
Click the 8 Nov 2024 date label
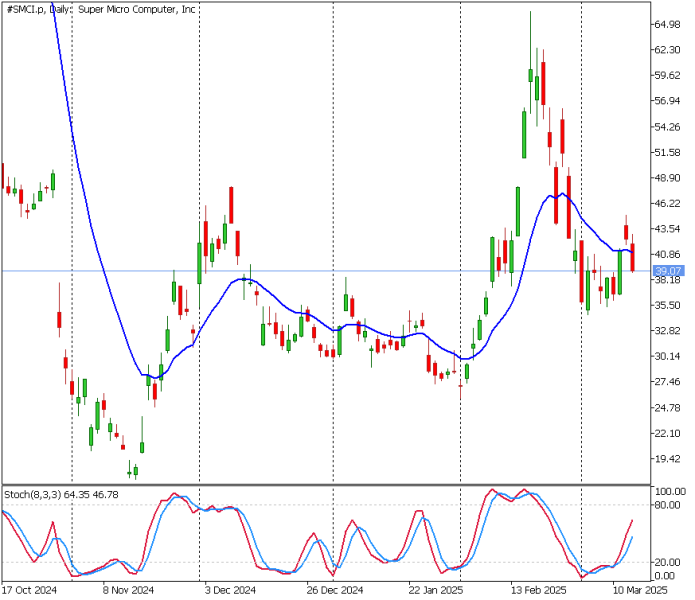(128, 590)
